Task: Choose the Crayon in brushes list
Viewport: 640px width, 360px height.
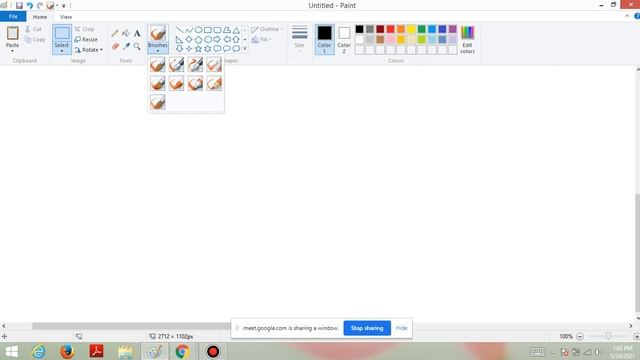Action: 176,83
